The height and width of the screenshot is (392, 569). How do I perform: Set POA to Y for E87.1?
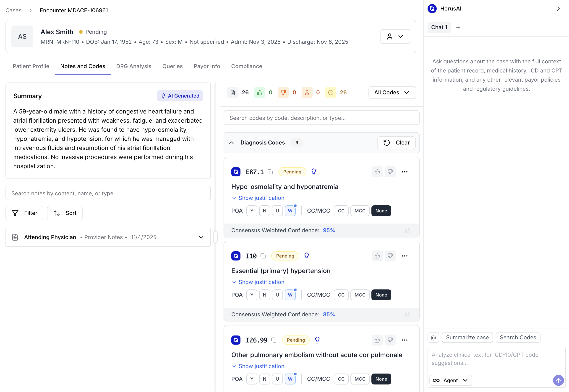click(252, 211)
